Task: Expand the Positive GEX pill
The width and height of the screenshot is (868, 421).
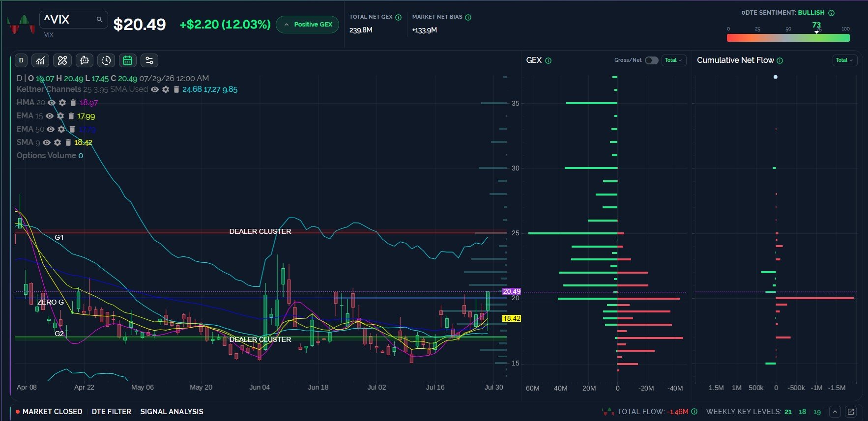Action: coord(308,25)
